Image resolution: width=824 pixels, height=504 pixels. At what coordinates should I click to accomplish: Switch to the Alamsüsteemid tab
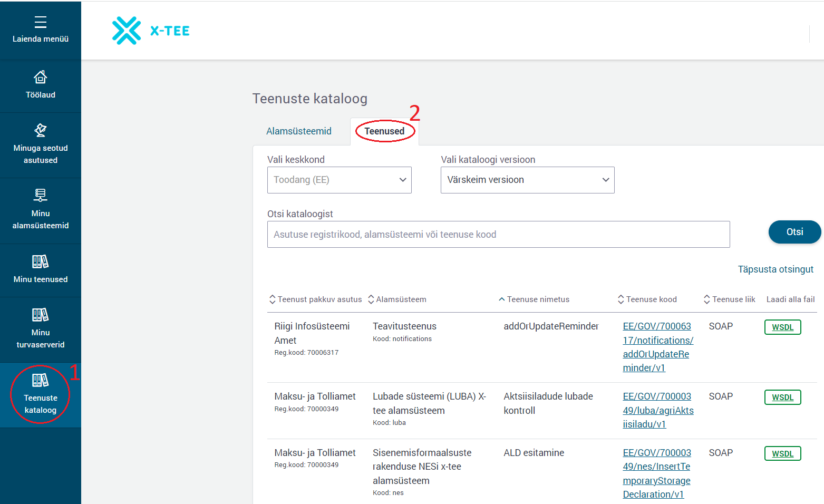[x=299, y=131]
